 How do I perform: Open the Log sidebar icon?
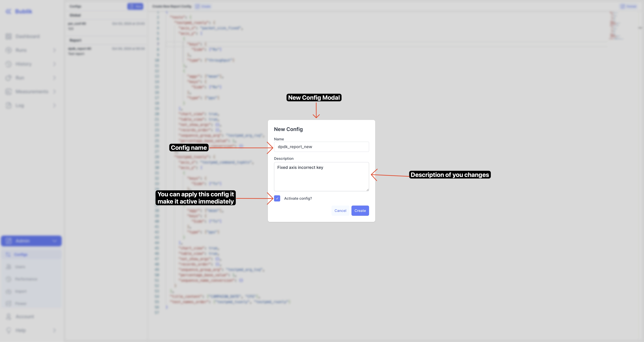coord(8,105)
